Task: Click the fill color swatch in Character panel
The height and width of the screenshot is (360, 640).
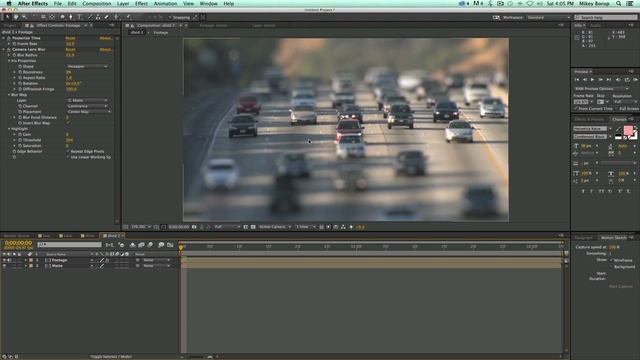Action: coord(628,131)
